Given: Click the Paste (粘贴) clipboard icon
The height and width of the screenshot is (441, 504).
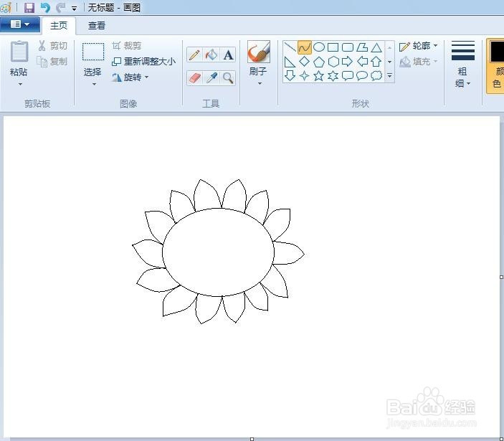Looking at the screenshot, I should pos(19,52).
